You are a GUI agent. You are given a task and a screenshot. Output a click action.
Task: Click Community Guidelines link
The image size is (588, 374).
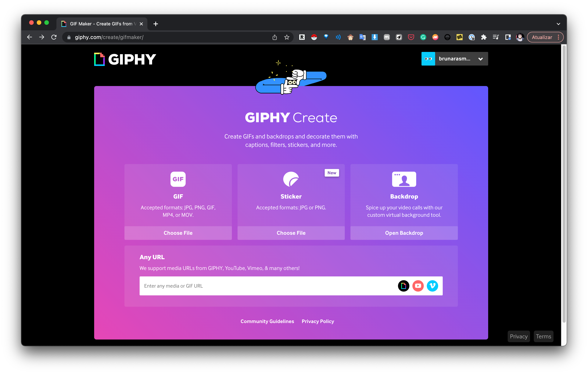267,321
